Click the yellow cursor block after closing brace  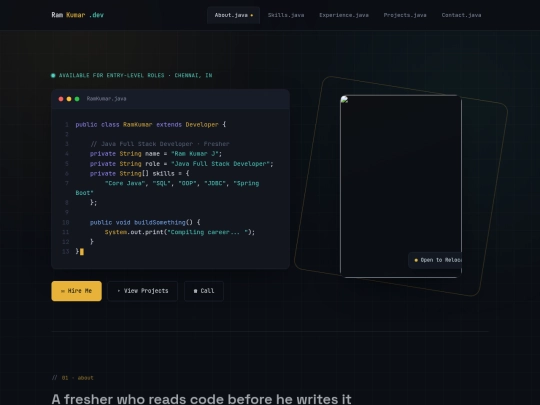click(x=82, y=252)
